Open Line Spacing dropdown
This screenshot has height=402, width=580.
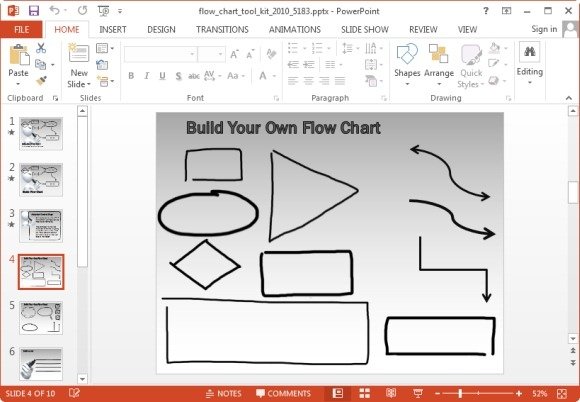350,48
